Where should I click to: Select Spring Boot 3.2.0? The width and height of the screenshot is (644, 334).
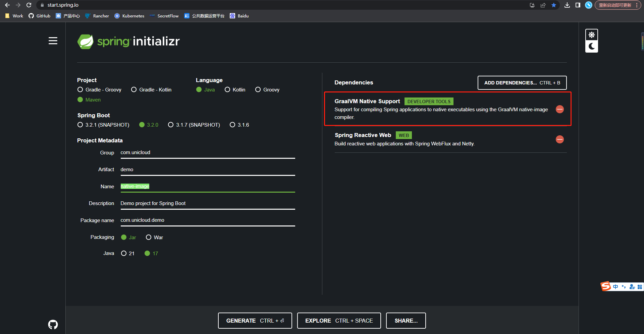(x=149, y=125)
